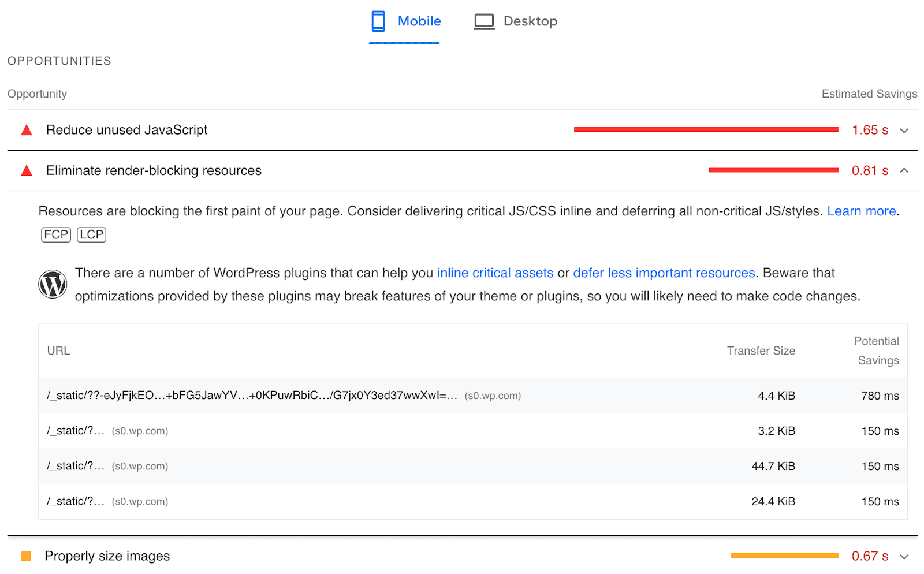Click the Potential Savings column header
924x574 pixels.
click(877, 351)
